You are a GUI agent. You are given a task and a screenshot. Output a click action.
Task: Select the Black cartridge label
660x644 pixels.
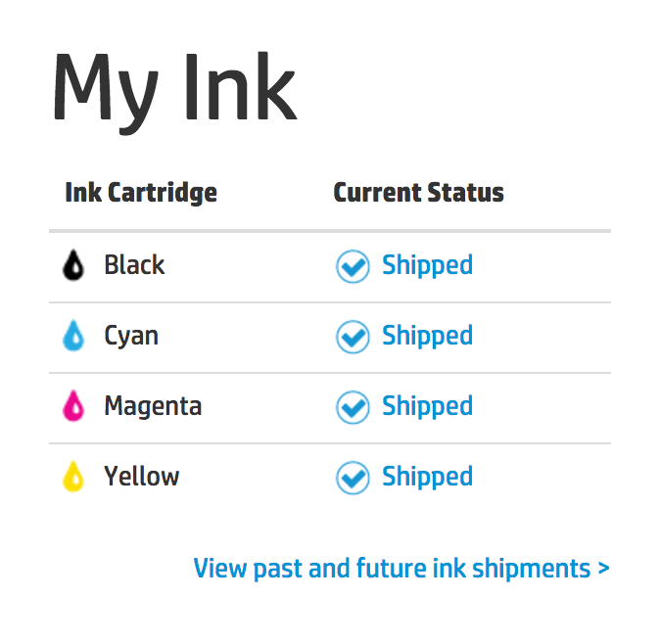pyautogui.click(x=134, y=265)
